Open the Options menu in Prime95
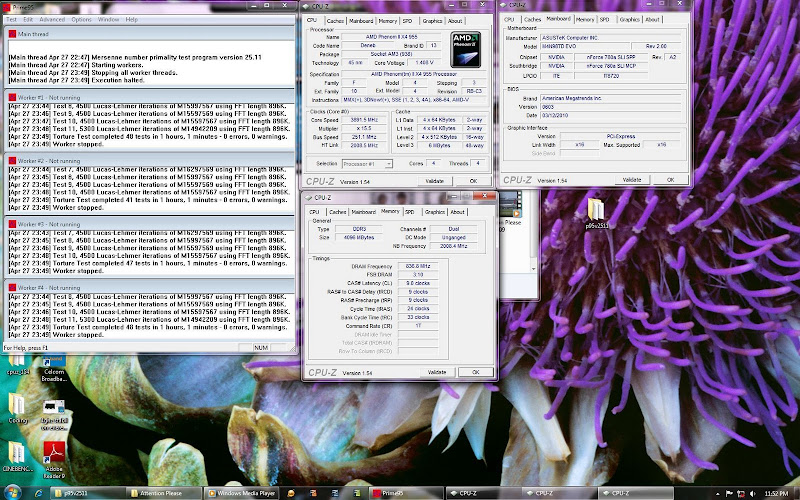Screen dimensions: 800x500 point(81,19)
